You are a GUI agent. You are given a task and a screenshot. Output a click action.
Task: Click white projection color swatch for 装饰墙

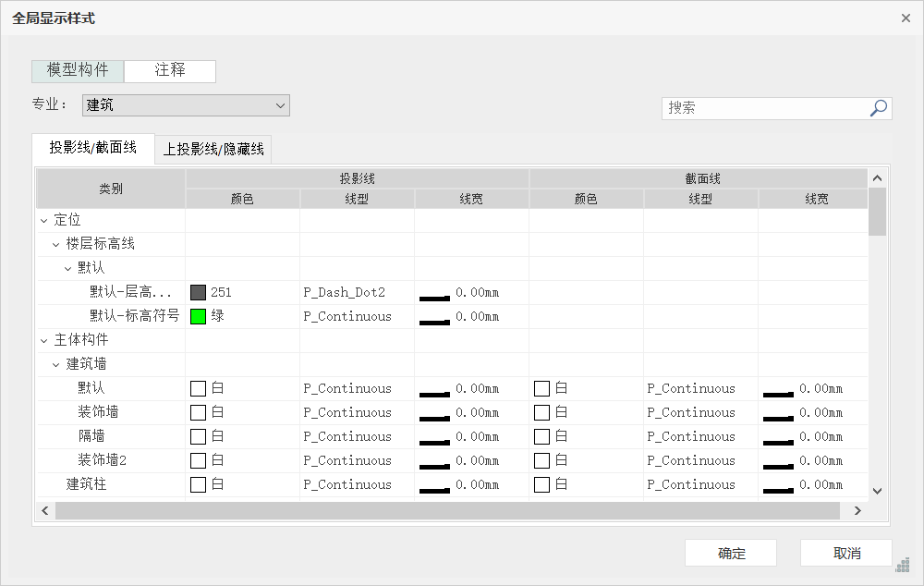[x=198, y=413]
